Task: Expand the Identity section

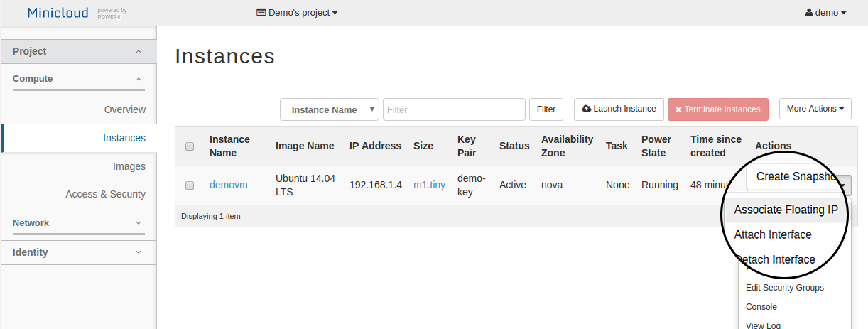Action: click(x=78, y=252)
